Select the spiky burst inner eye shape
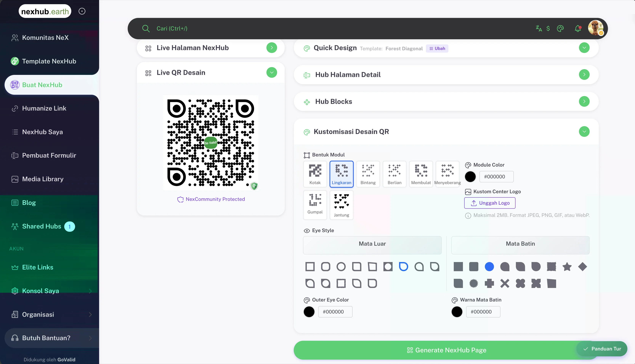The height and width of the screenshot is (364, 635). pos(474,284)
